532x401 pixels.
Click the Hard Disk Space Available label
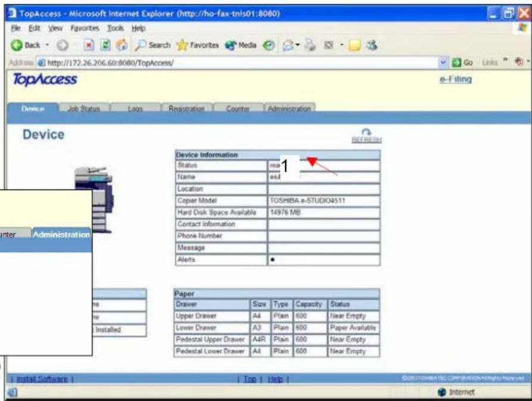(x=216, y=212)
